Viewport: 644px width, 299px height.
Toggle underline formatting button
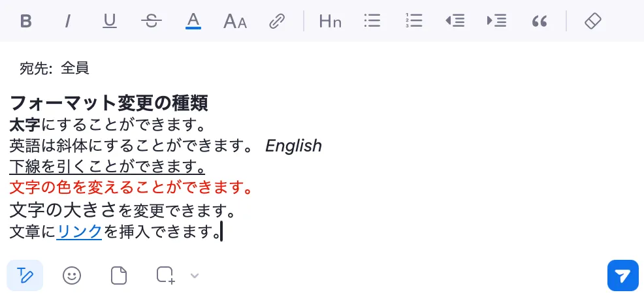tap(109, 21)
